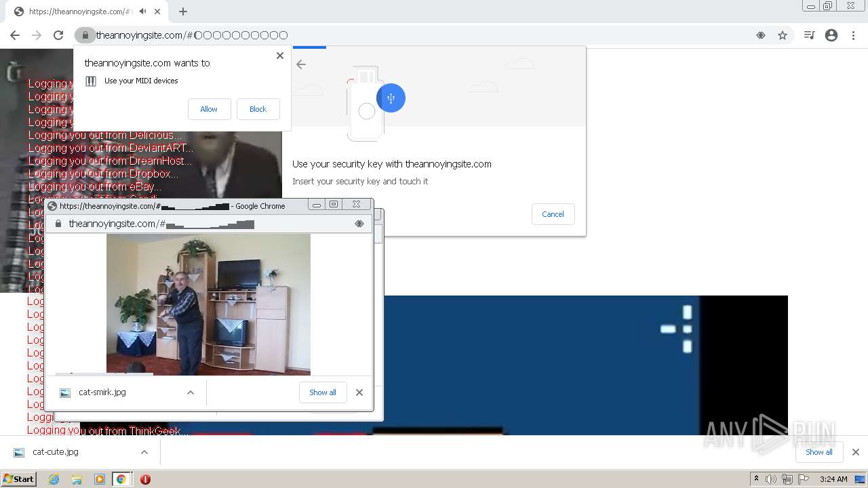Minimize the small popup Chrome window

coord(317,205)
